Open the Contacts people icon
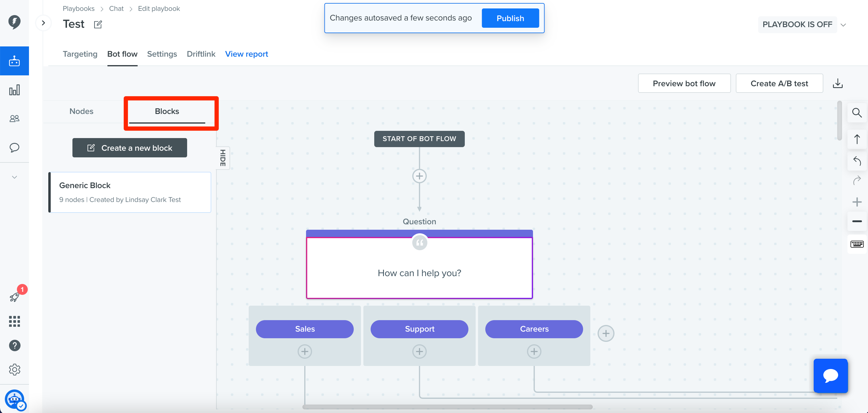Viewport: 868px width, 413px height. click(x=14, y=118)
